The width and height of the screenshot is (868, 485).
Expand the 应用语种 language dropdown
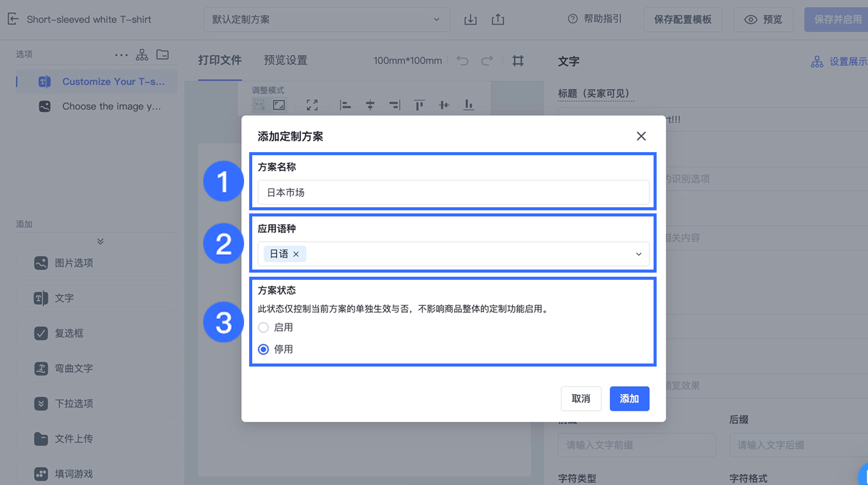click(639, 254)
